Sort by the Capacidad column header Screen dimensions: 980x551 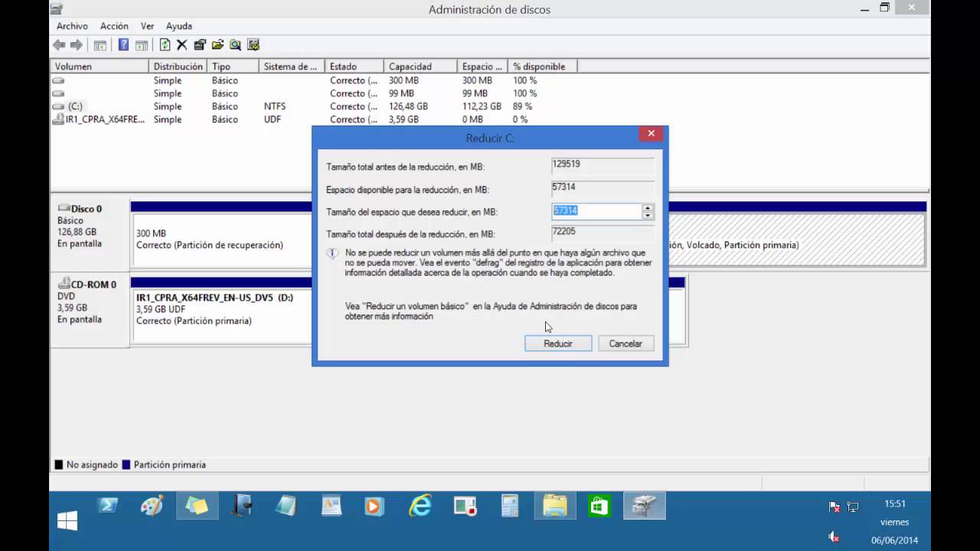420,67
